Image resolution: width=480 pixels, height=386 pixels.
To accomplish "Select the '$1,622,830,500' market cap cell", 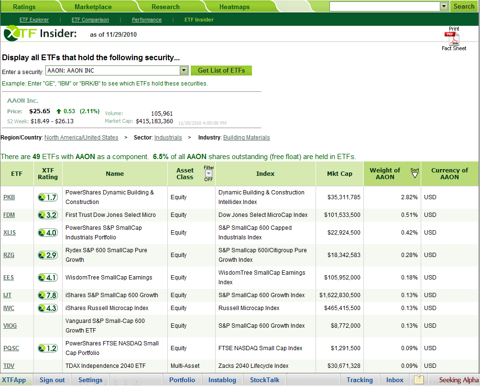I will [x=340, y=295].
